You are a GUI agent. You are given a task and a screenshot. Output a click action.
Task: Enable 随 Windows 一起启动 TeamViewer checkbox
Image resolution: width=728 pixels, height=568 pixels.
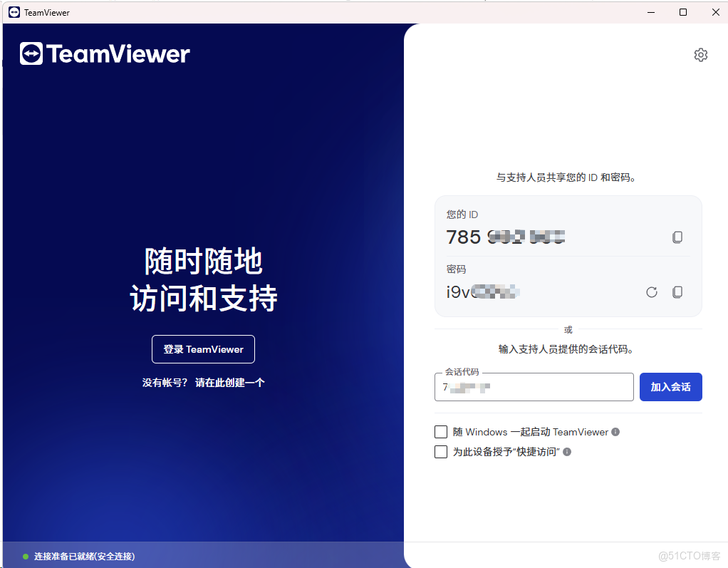coord(441,432)
